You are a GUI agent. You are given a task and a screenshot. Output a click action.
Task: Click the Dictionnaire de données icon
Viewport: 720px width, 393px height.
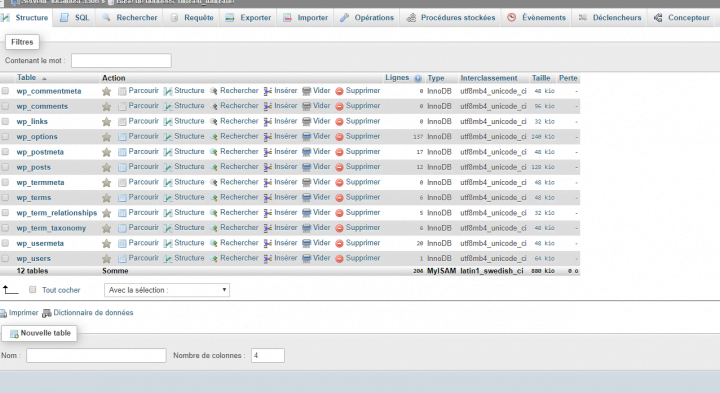pyautogui.click(x=47, y=313)
